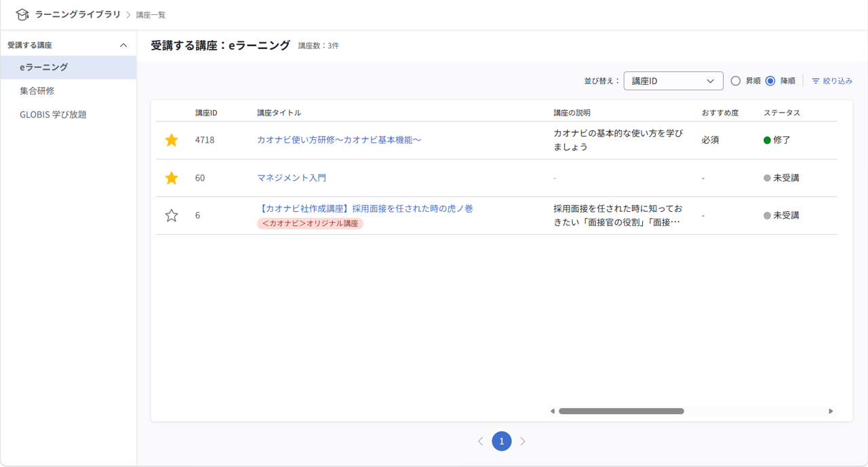The height and width of the screenshot is (467, 868).
Task: Click 講座ID column header
Action: [x=206, y=113]
